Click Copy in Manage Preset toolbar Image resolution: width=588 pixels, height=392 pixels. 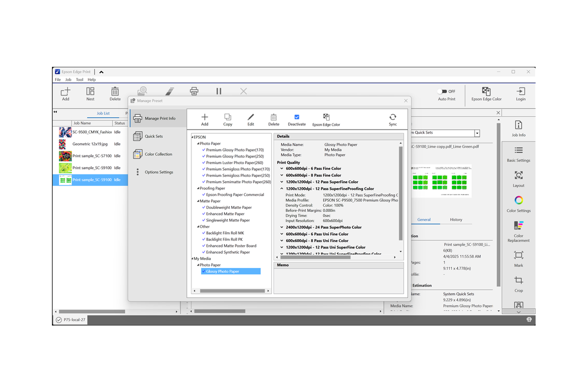click(228, 120)
